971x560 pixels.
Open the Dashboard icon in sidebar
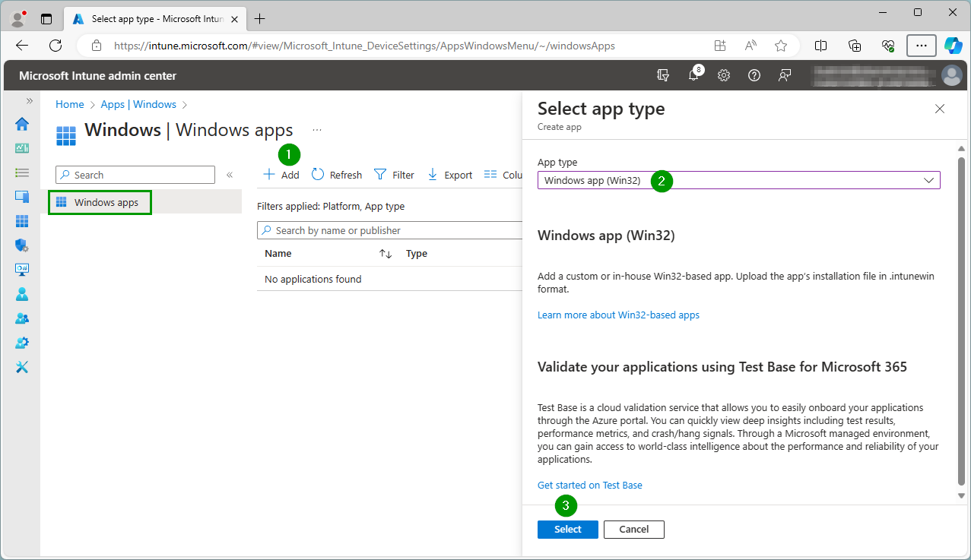click(x=22, y=148)
